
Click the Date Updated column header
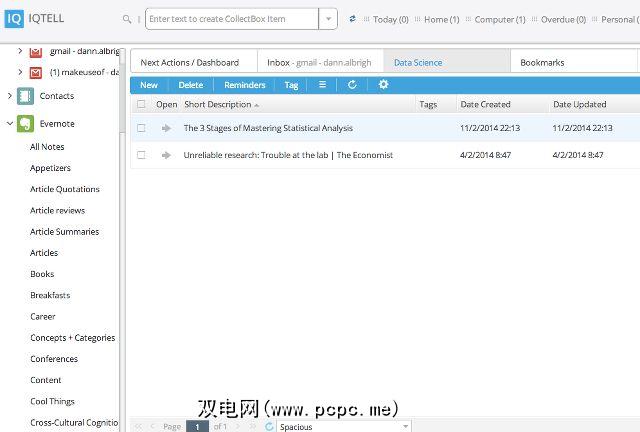(x=580, y=105)
